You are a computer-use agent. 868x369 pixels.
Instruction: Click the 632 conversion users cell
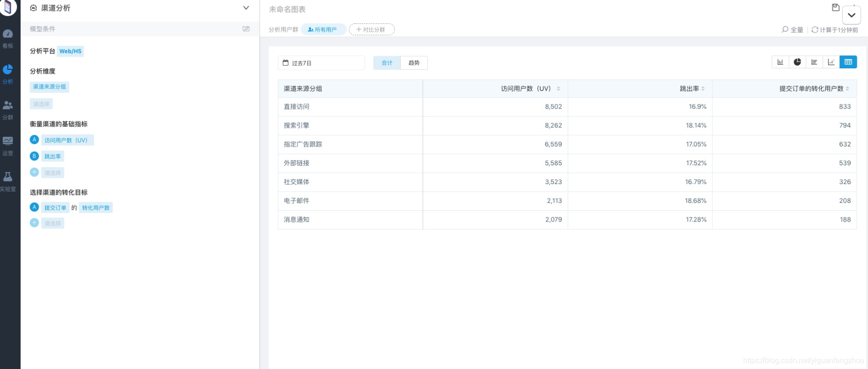pos(785,144)
